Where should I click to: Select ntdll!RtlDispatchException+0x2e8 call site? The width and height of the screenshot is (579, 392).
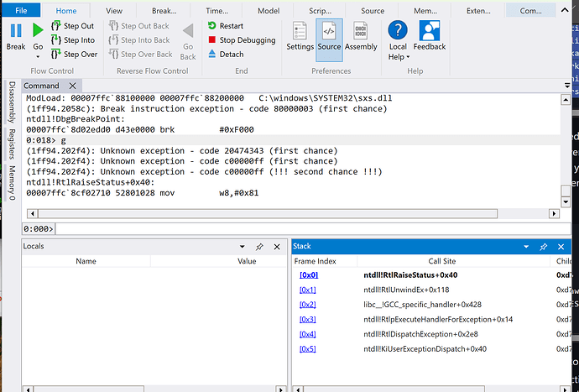(x=420, y=334)
